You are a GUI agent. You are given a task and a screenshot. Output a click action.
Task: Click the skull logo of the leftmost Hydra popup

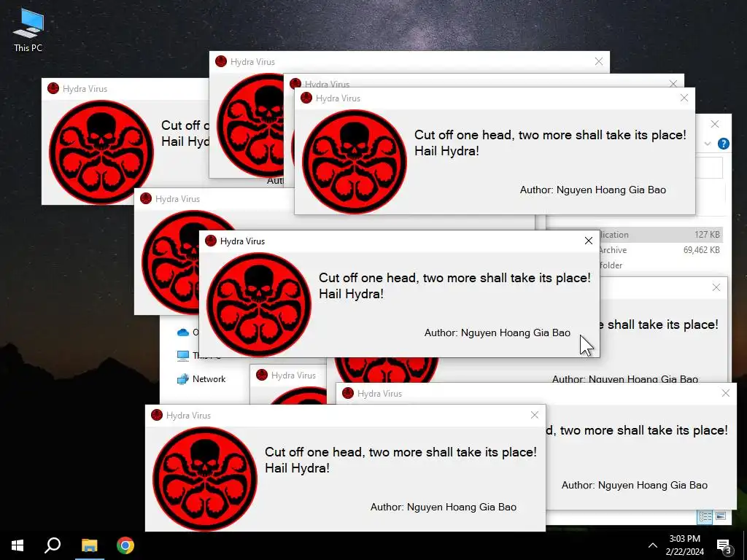(101, 152)
